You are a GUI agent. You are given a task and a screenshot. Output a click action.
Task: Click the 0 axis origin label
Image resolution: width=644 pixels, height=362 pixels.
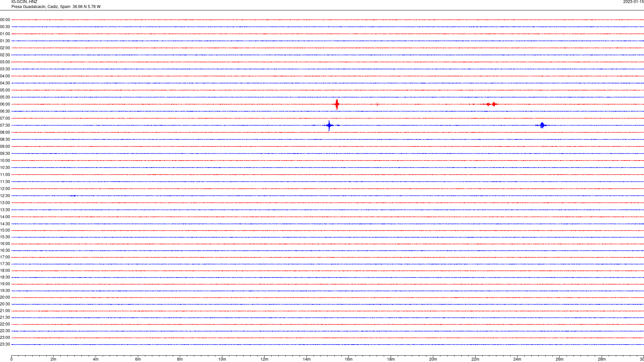coord(11,359)
